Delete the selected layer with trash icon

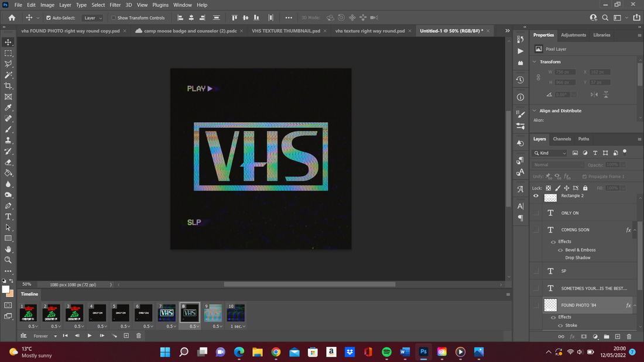coord(629,336)
